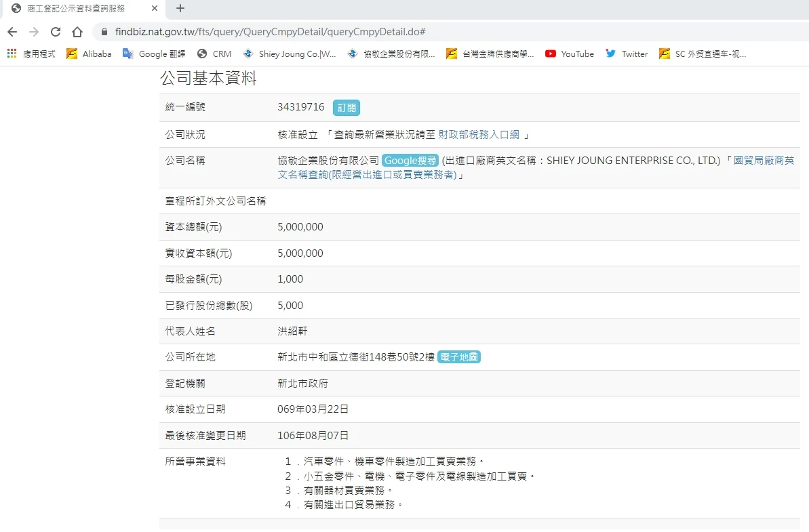Open the Twitter bookmark
The height and width of the screenshot is (532, 809).
pyautogui.click(x=627, y=54)
